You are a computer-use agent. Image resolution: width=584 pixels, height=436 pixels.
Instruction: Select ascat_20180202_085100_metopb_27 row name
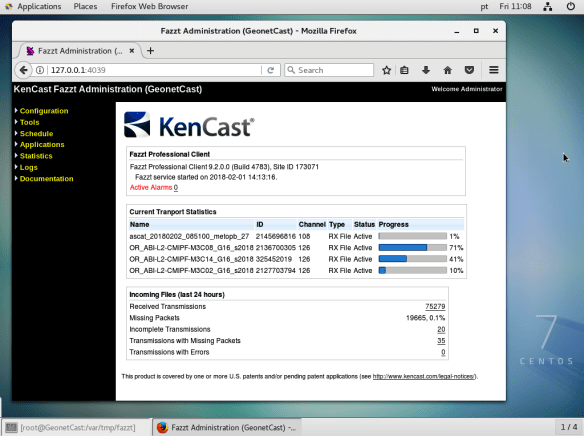[189, 236]
